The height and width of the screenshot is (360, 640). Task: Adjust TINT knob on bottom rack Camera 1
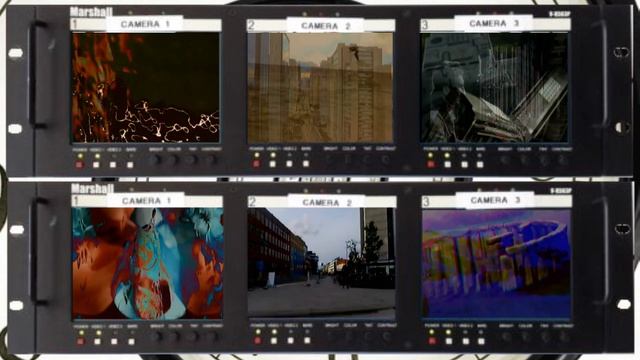tap(193, 337)
